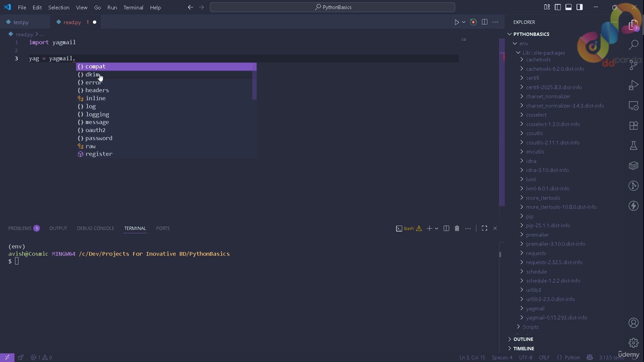This screenshot has height=362, width=644.
Task: Open the Remote Explorer view
Action: click(x=633, y=106)
